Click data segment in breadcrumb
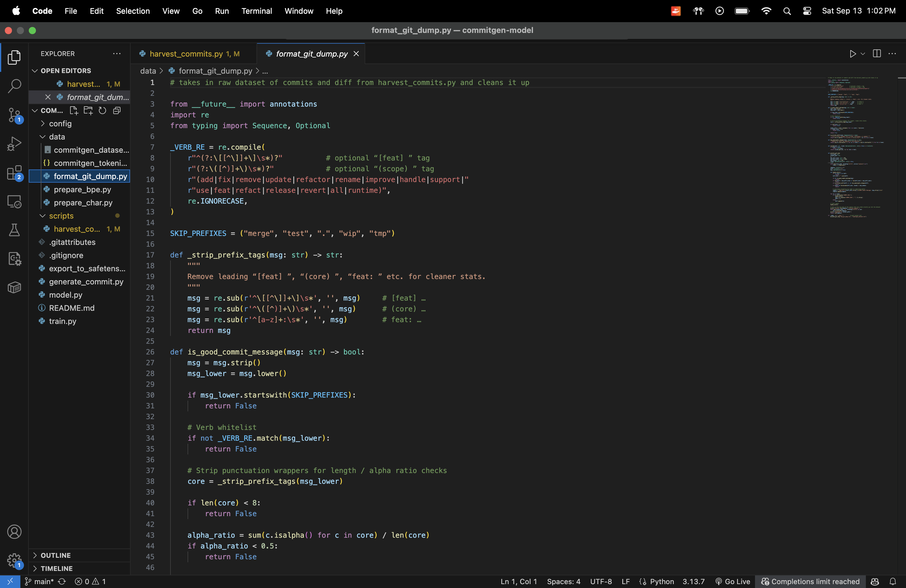Viewport: 906px width, 588px height. (x=148, y=71)
